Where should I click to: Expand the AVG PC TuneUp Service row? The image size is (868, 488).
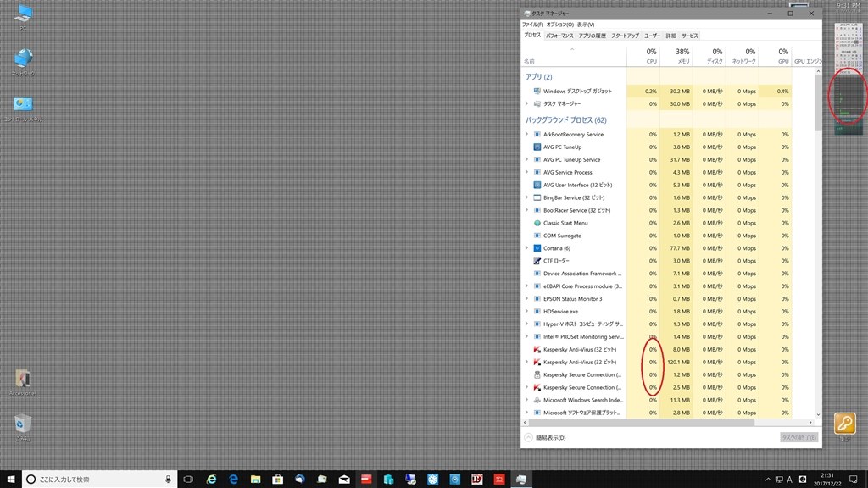(x=526, y=159)
